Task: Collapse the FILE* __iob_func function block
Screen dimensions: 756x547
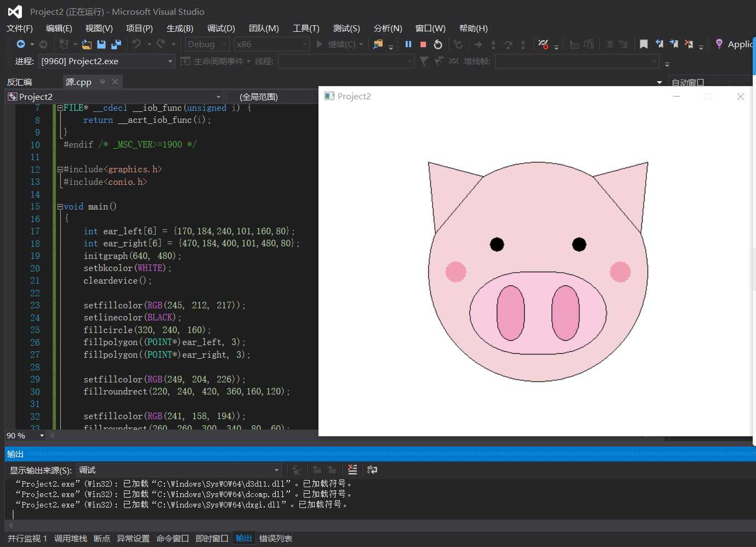Action: click(x=60, y=108)
